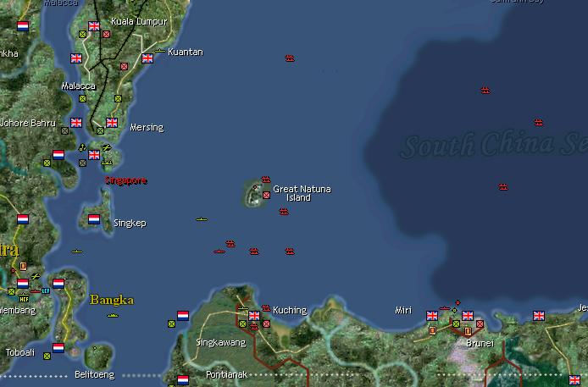The image size is (588, 387).
Task: Select the green land unit at Brunei
Action: (x=456, y=323)
